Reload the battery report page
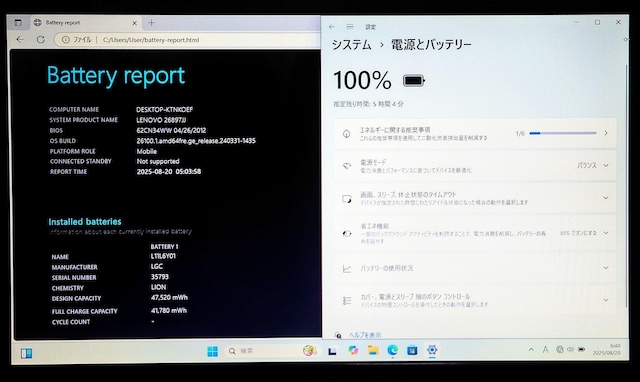The image size is (640, 382). [x=41, y=40]
